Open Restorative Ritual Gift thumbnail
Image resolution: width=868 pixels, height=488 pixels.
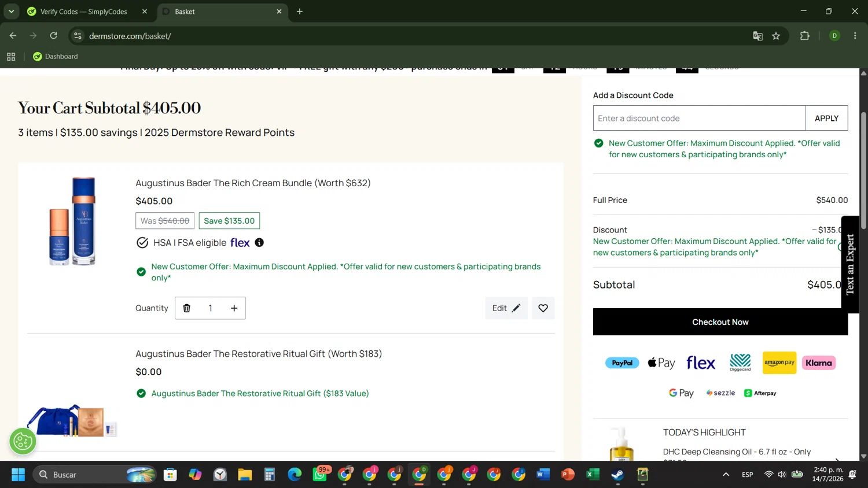coord(72,420)
